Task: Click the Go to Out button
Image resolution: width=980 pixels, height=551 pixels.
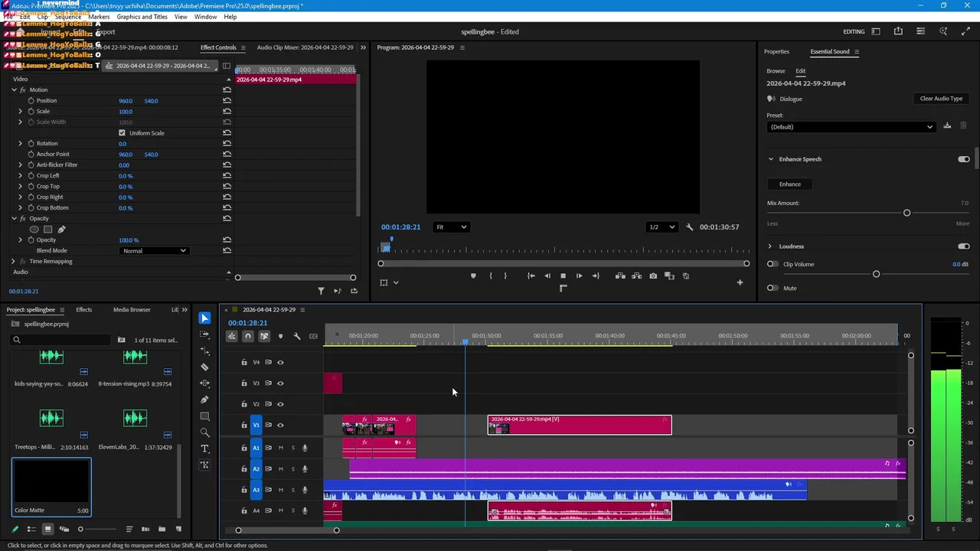Action: [x=596, y=275]
